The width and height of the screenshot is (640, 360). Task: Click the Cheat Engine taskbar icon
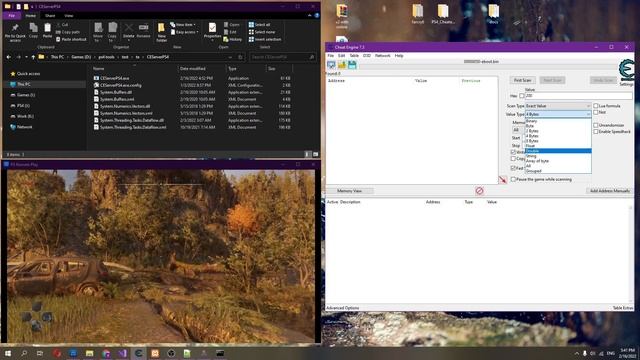138,353
